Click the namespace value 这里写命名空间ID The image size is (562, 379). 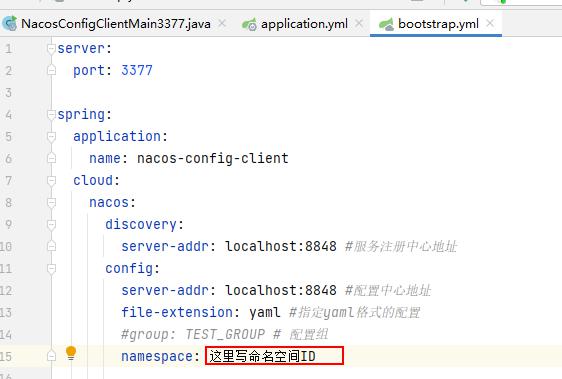coord(262,356)
